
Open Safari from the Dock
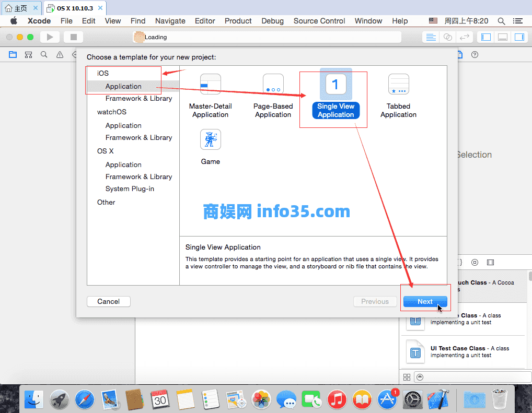85,399
